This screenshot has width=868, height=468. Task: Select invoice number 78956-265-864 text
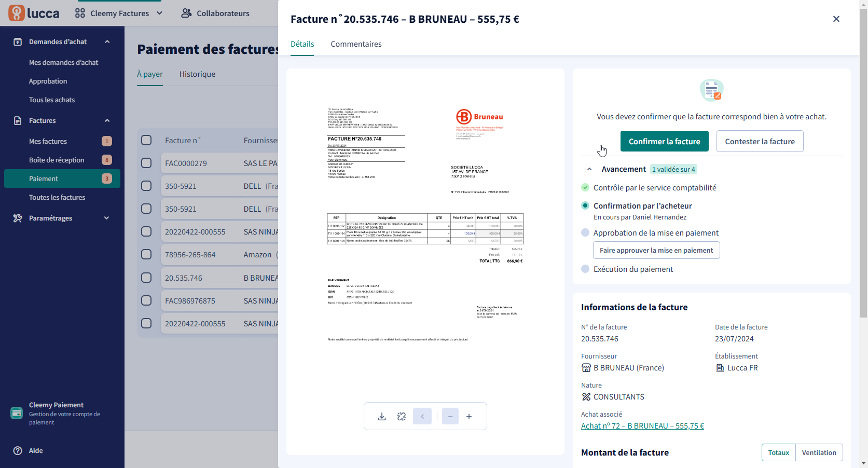pos(190,255)
